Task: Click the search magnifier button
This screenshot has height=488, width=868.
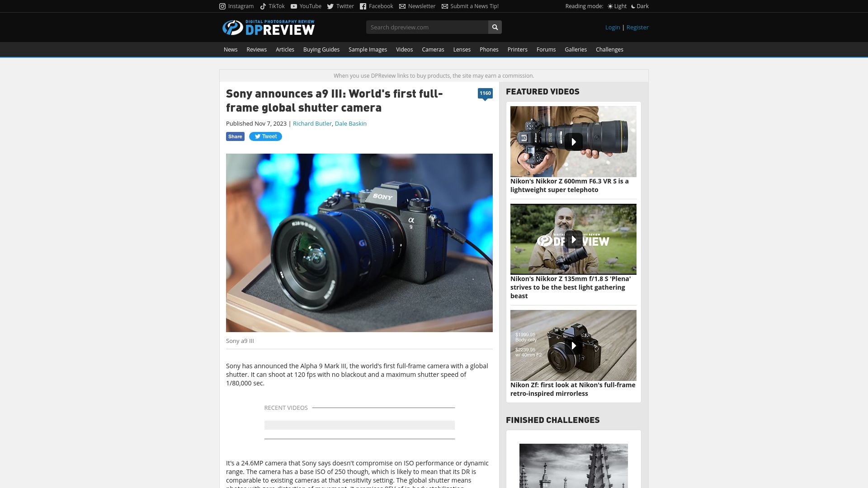Action: coord(495,27)
